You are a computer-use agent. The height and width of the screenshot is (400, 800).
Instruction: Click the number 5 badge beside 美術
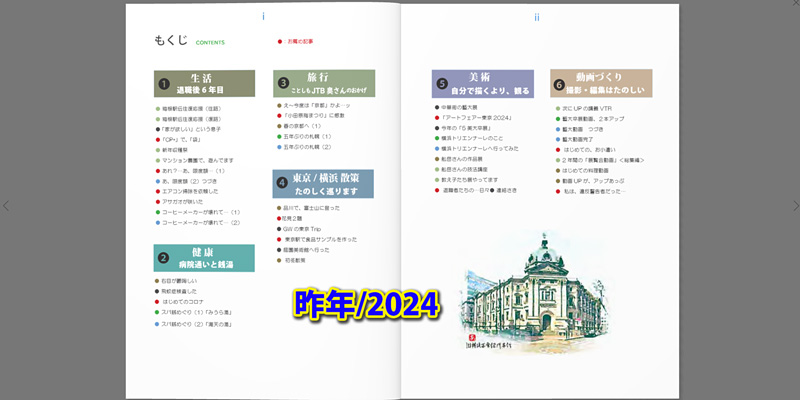[x=442, y=83]
